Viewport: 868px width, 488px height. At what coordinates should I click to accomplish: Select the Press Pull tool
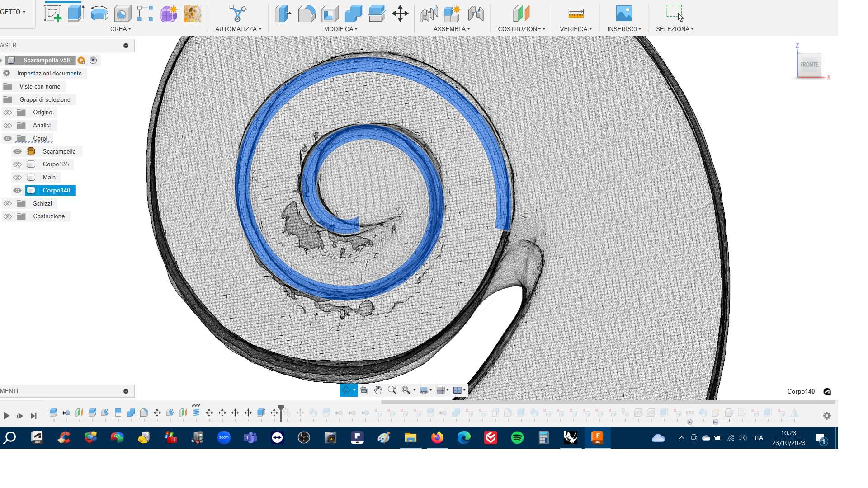(x=283, y=14)
